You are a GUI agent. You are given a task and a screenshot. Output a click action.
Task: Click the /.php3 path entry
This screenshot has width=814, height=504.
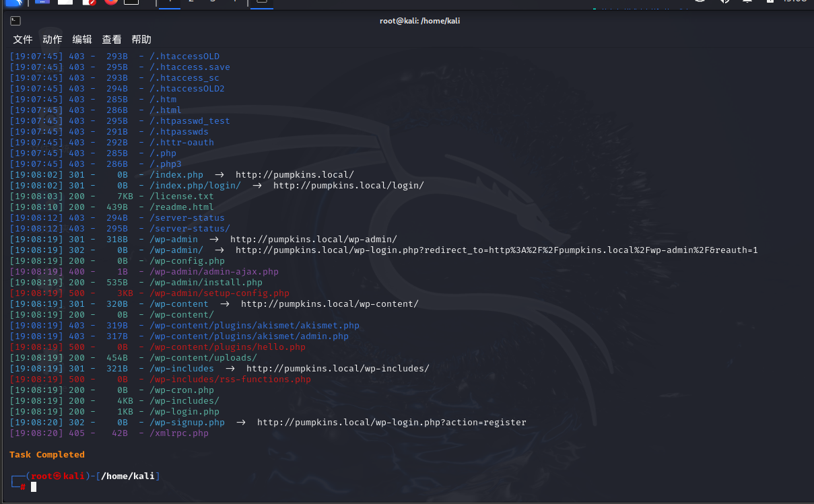pos(166,164)
